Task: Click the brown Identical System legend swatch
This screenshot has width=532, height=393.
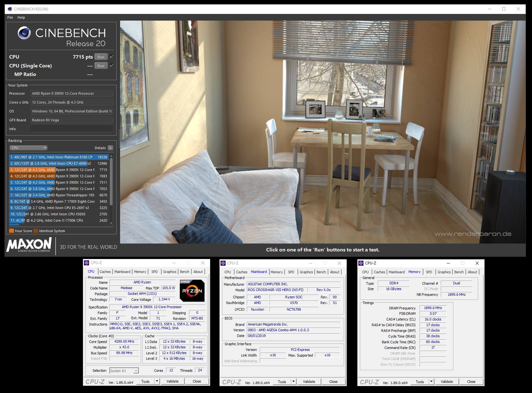Action: click(35, 231)
